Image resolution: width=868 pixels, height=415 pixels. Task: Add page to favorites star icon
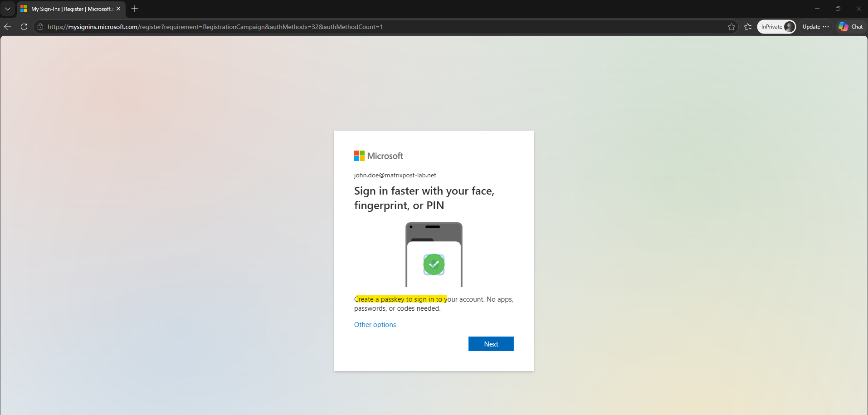click(x=731, y=27)
